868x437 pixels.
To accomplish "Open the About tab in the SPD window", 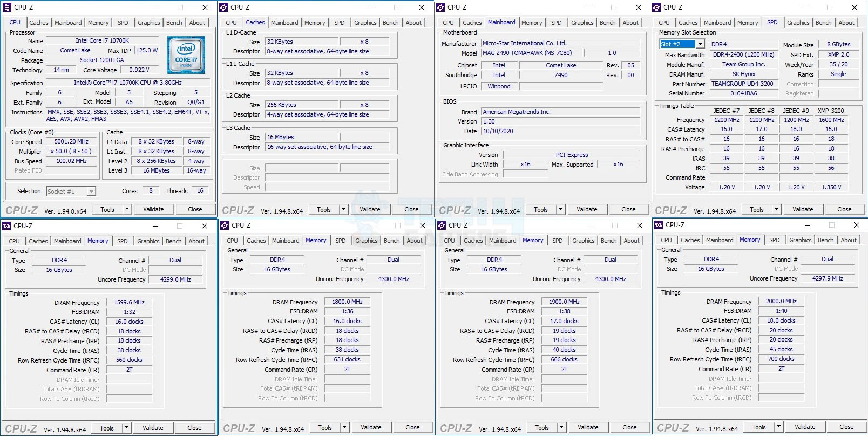I will pos(846,23).
